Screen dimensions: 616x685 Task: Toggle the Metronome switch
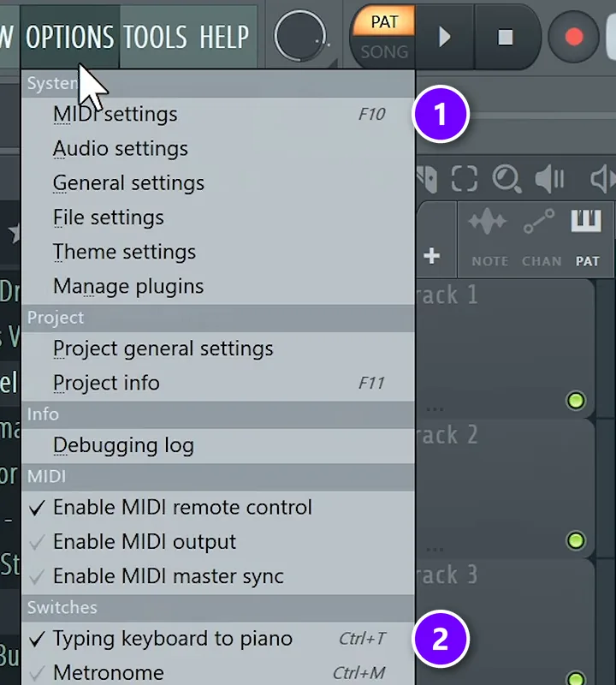click(x=218, y=672)
